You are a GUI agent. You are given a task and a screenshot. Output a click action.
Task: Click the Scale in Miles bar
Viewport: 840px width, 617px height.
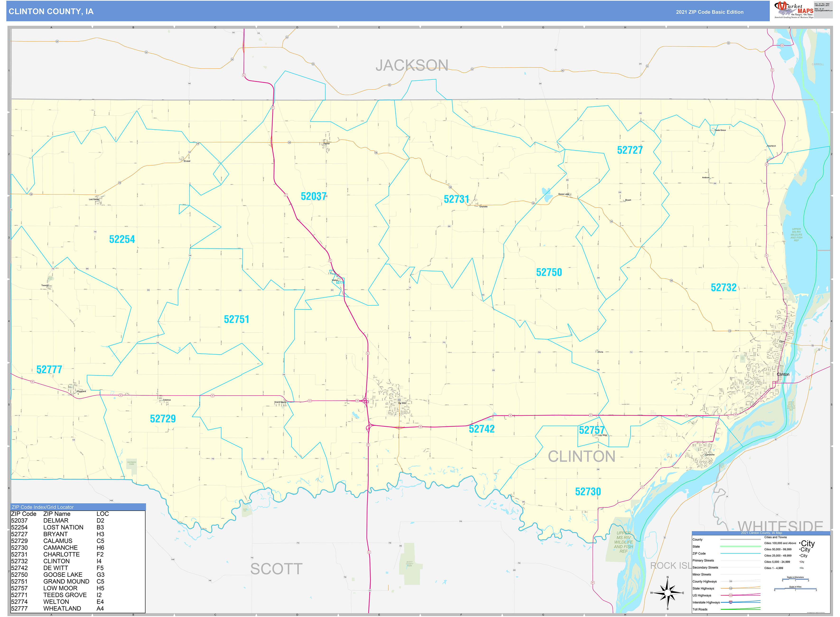click(795, 588)
